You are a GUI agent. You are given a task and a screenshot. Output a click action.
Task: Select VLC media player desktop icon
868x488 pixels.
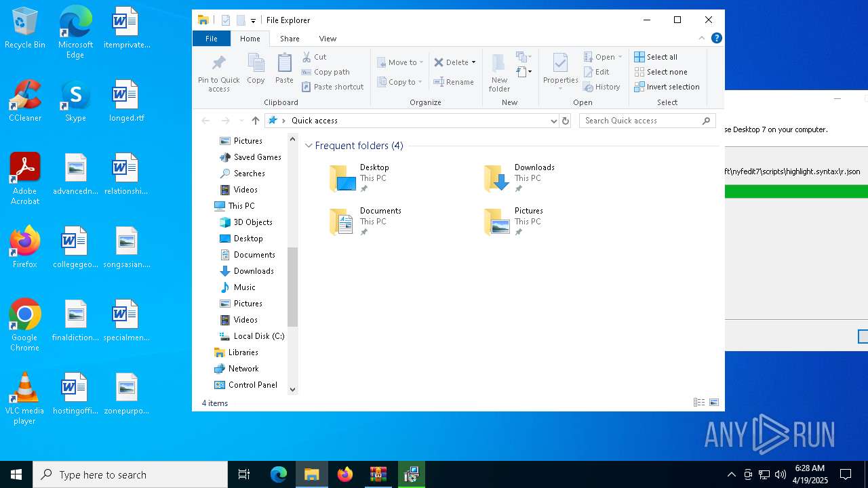tap(25, 399)
